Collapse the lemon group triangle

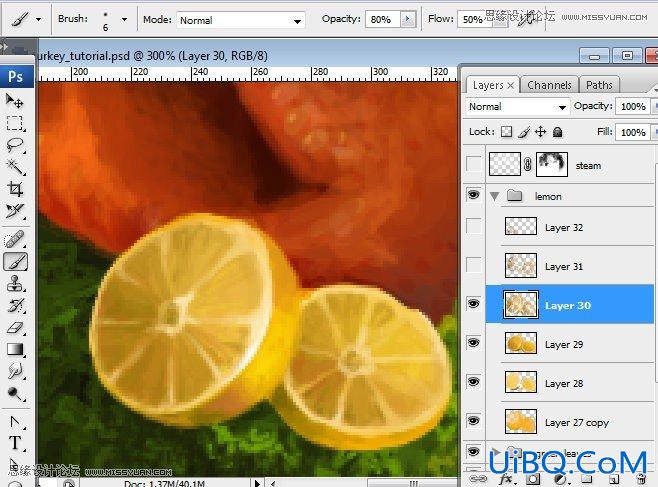[x=495, y=196]
